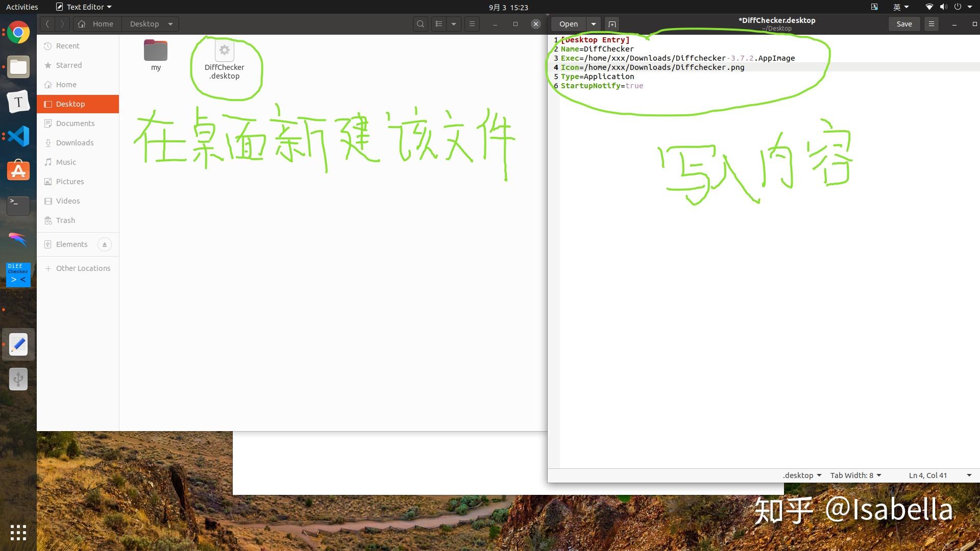Open Desktop path bar dropdown

tap(170, 24)
